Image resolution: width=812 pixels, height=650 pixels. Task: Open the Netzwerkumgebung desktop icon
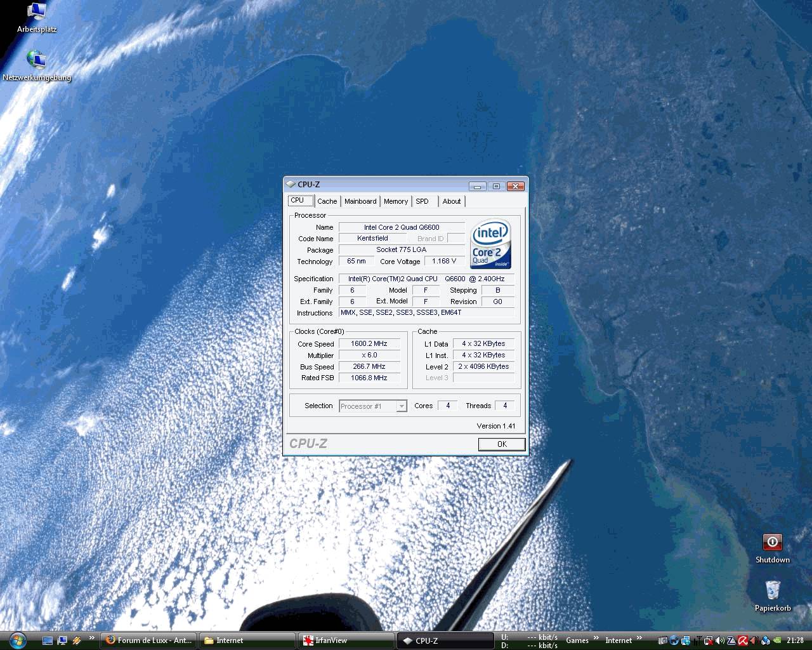(x=37, y=65)
